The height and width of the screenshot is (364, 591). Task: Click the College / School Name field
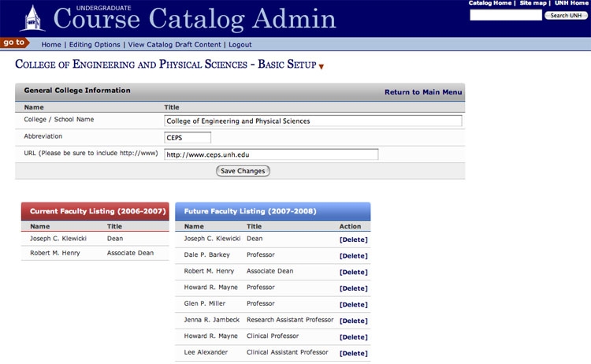pos(313,121)
